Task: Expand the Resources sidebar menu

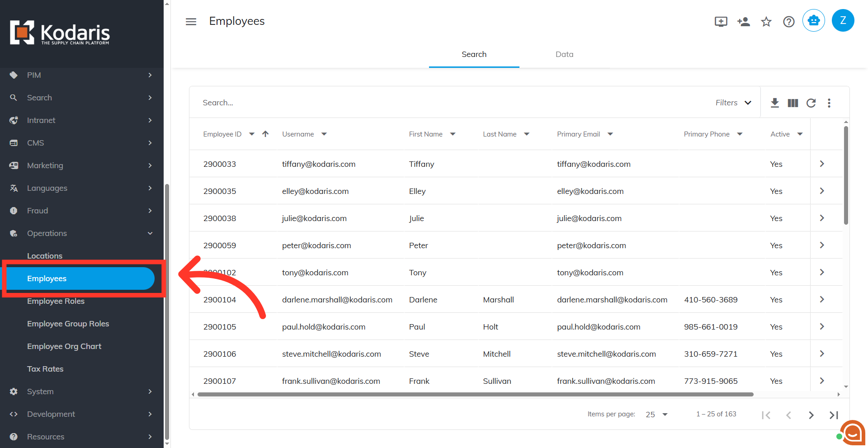Action: pos(81,437)
